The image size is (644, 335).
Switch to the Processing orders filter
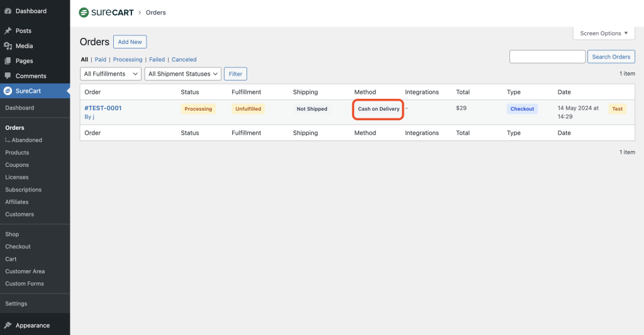(128, 60)
